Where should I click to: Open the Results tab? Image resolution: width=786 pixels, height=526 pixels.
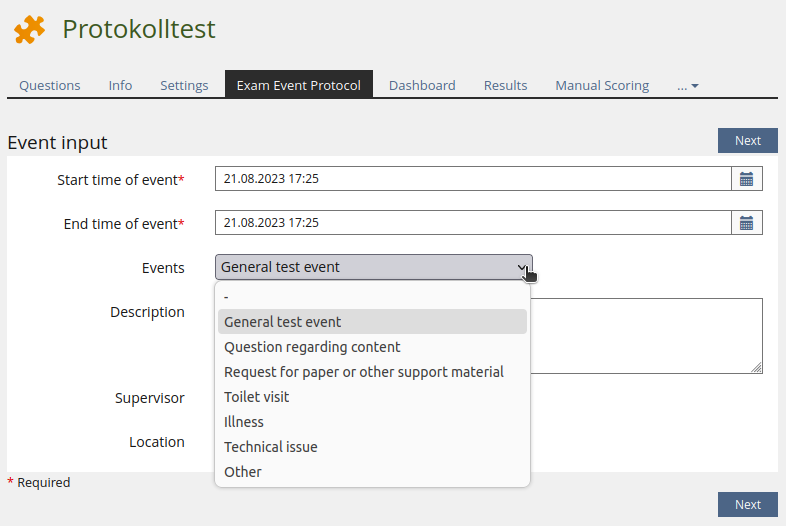click(505, 86)
